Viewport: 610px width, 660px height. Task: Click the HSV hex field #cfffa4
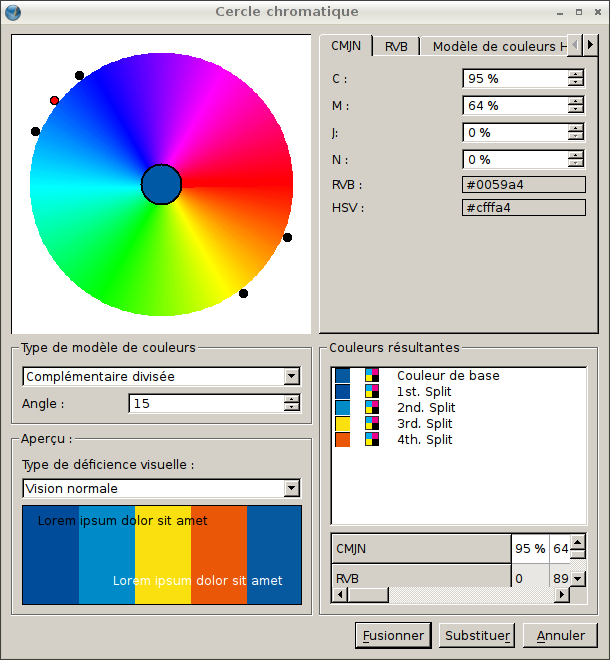(x=524, y=208)
